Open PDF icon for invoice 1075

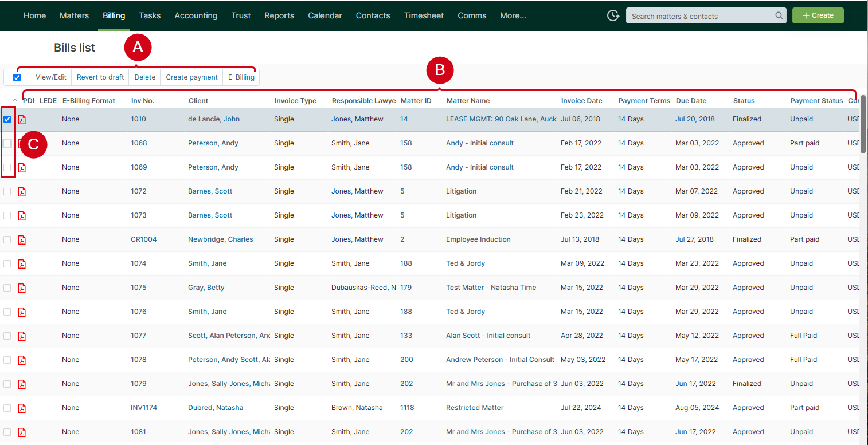(22, 288)
